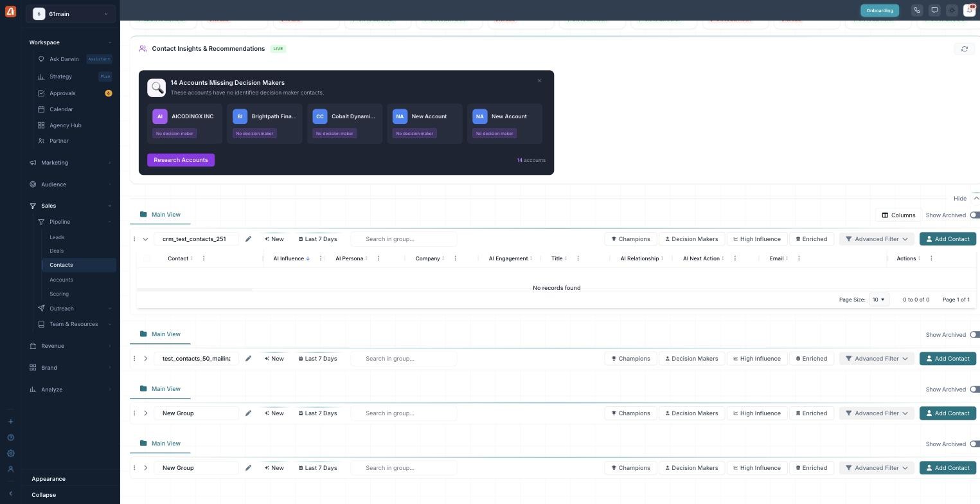This screenshot has width=980, height=504.
Task: Toggle Champions filter in crm_test_contacts_251 group
Action: tap(630, 239)
